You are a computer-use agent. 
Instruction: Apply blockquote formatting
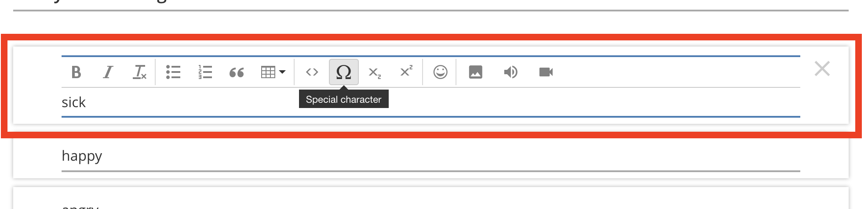pos(237,72)
